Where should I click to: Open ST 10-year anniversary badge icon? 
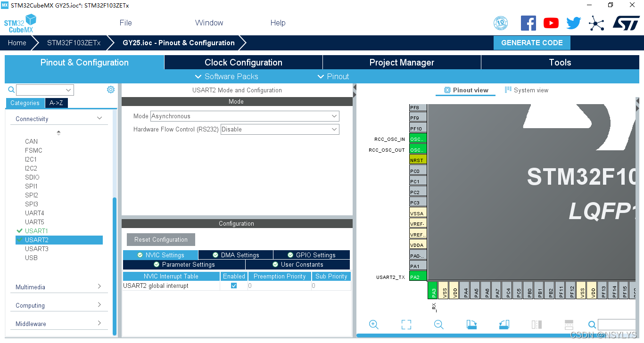click(500, 23)
